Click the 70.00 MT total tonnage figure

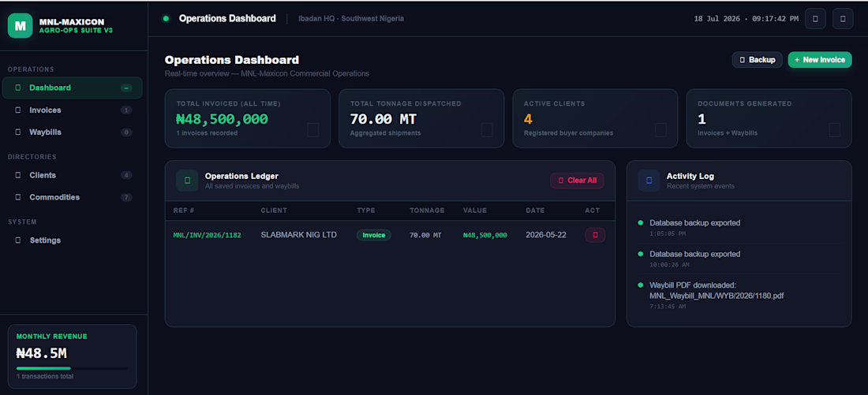click(383, 119)
